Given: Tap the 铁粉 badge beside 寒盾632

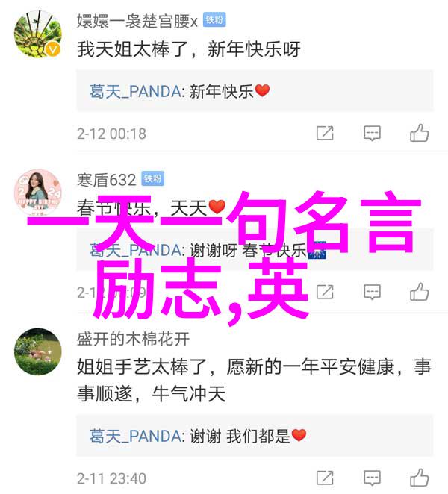Looking at the screenshot, I should (152, 178).
